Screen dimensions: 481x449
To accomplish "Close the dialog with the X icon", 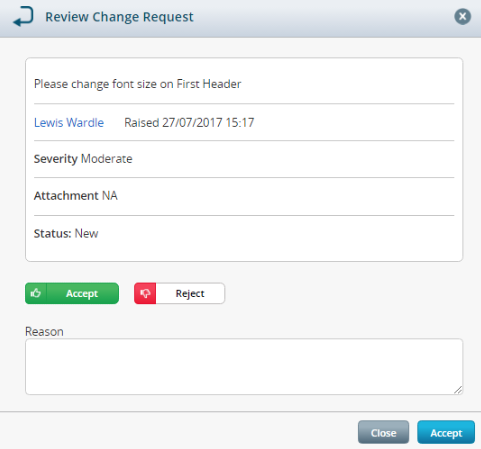I will [x=462, y=16].
